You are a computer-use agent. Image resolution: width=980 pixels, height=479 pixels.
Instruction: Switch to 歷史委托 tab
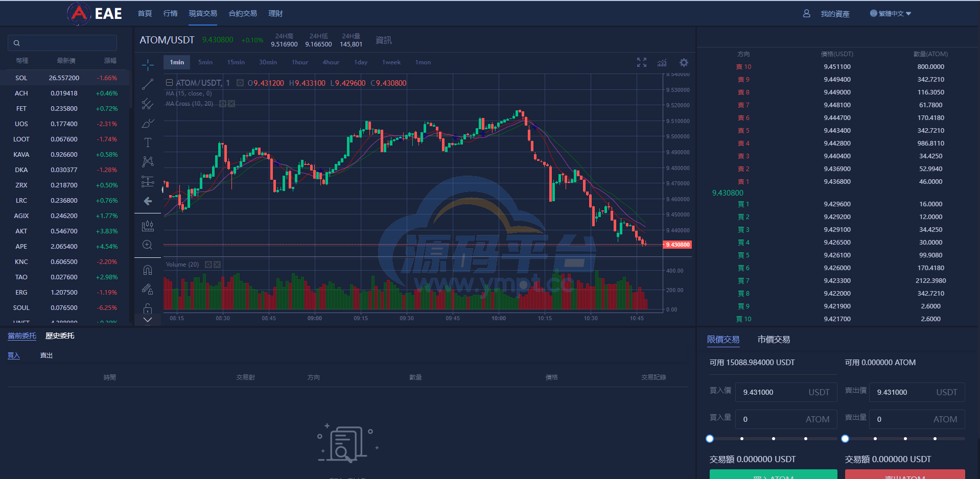(x=60, y=336)
